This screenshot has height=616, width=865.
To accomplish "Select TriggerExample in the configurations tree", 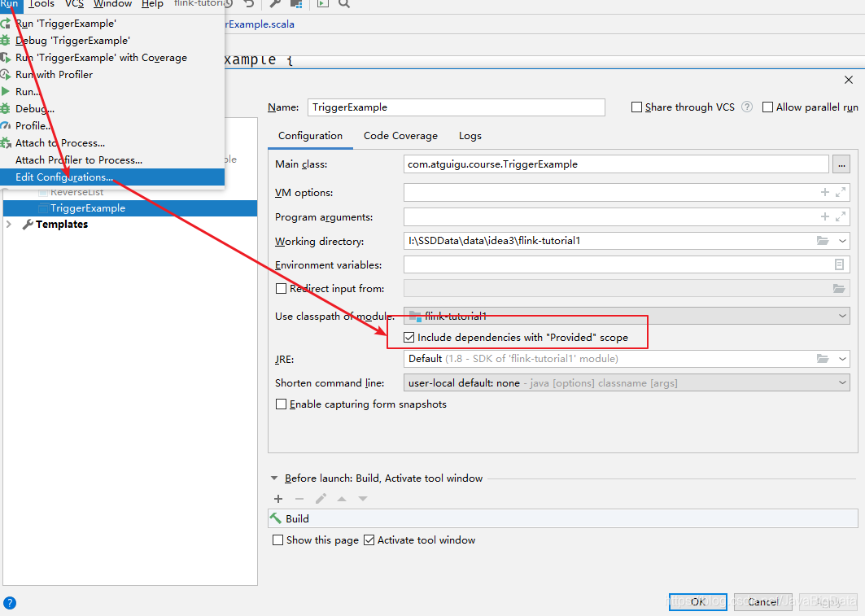I will 129,208.
